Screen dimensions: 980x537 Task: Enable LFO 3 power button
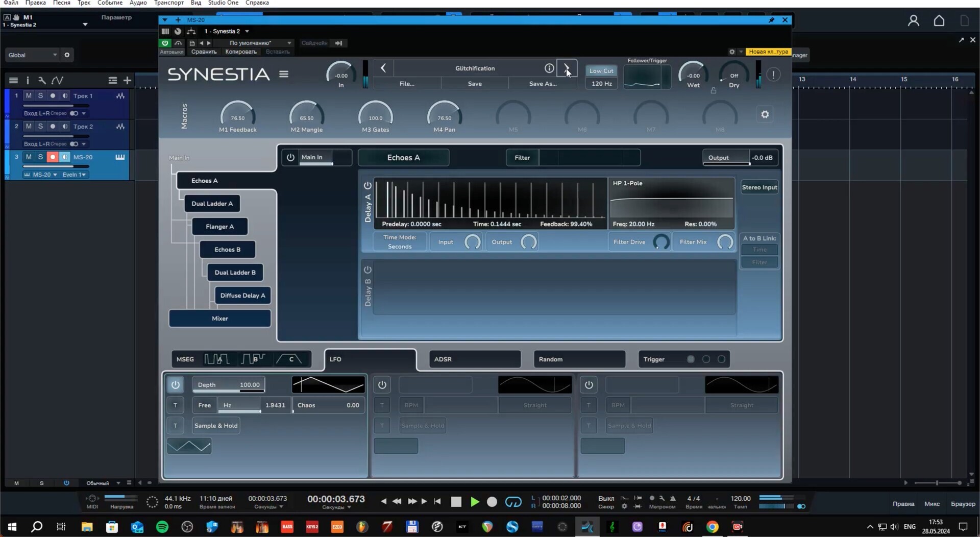589,384
